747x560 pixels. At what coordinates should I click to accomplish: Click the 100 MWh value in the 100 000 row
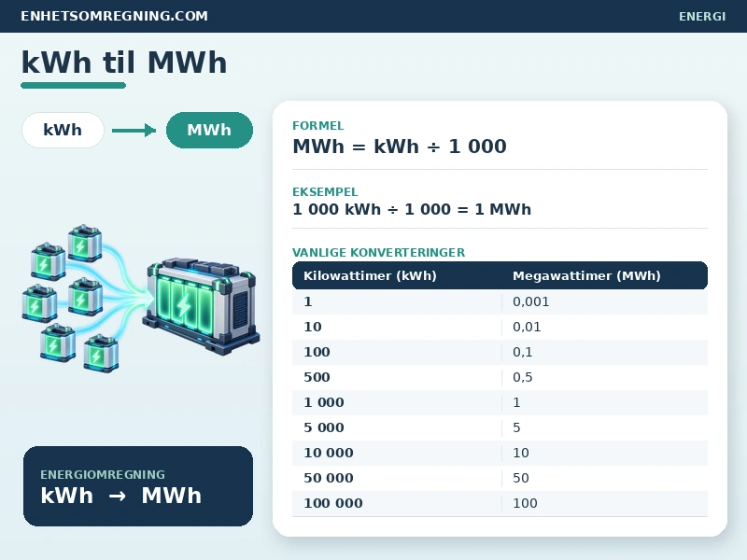click(x=605, y=504)
